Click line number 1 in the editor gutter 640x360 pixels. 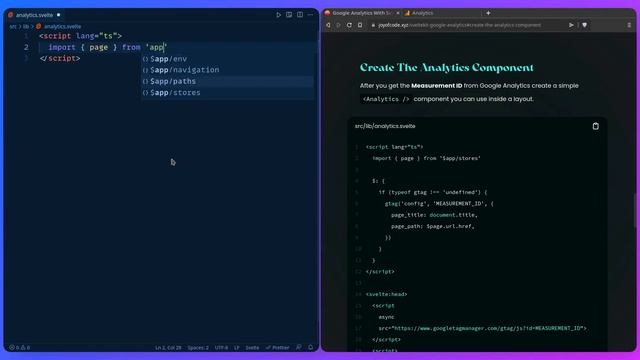[27, 36]
